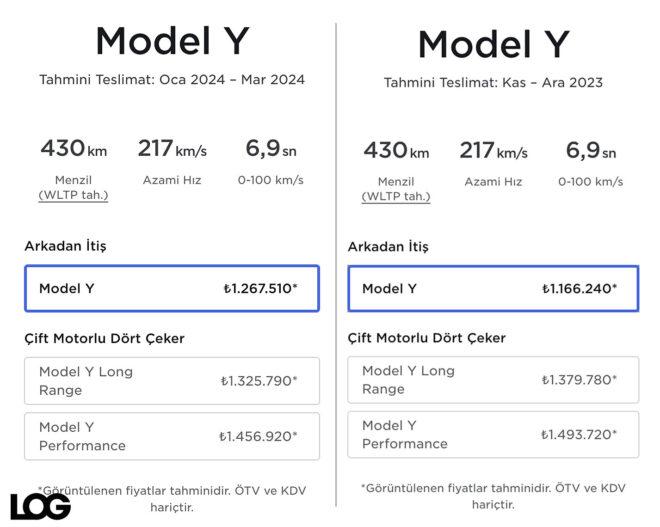Screen dimensions: 660x527
Task: Click Arkadan İtiş heading above ₺1.267.510 option
Action: coord(66,245)
